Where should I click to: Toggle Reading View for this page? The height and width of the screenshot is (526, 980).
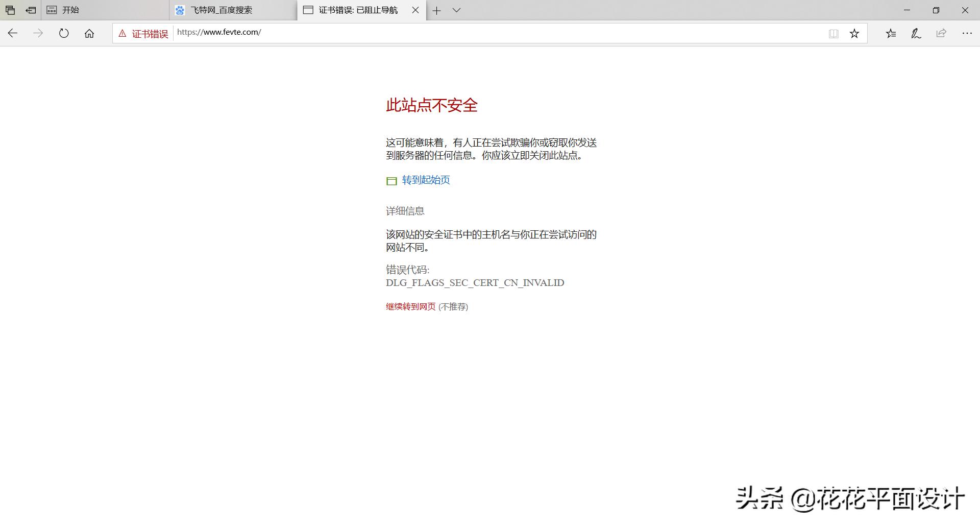click(x=833, y=33)
